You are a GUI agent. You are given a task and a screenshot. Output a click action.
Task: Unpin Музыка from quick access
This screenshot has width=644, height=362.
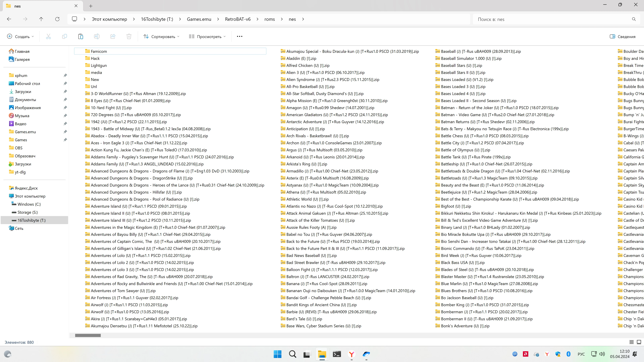point(65,116)
